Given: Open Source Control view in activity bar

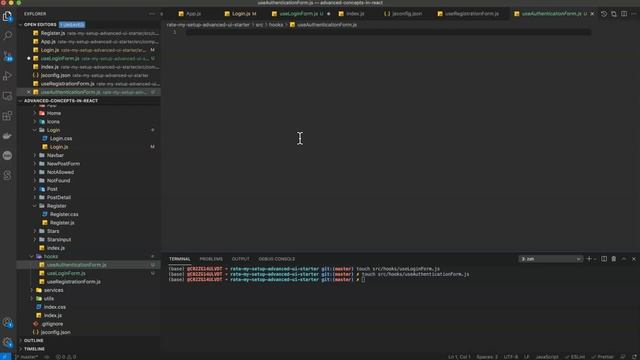Looking at the screenshot, I should click(7, 56).
